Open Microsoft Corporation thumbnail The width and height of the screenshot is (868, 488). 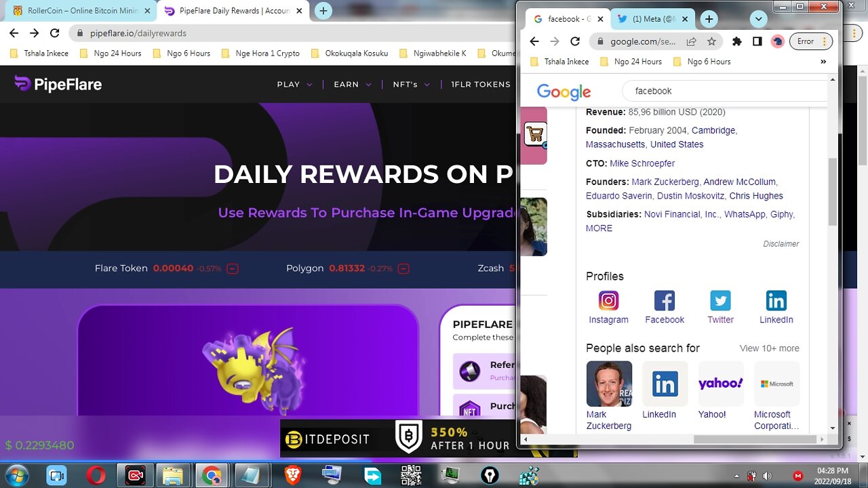[776, 384]
